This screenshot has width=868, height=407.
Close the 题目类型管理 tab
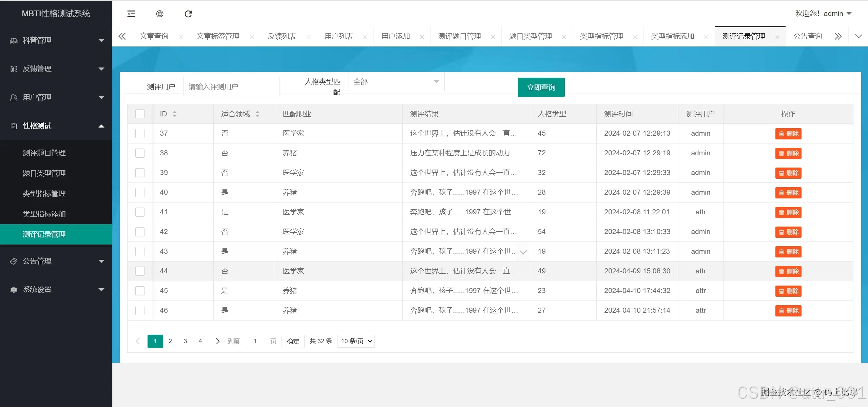(x=564, y=37)
